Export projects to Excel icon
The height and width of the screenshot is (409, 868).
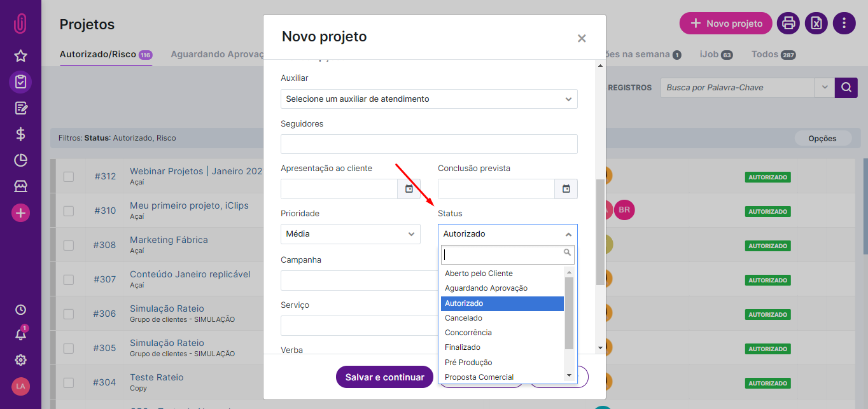816,24
